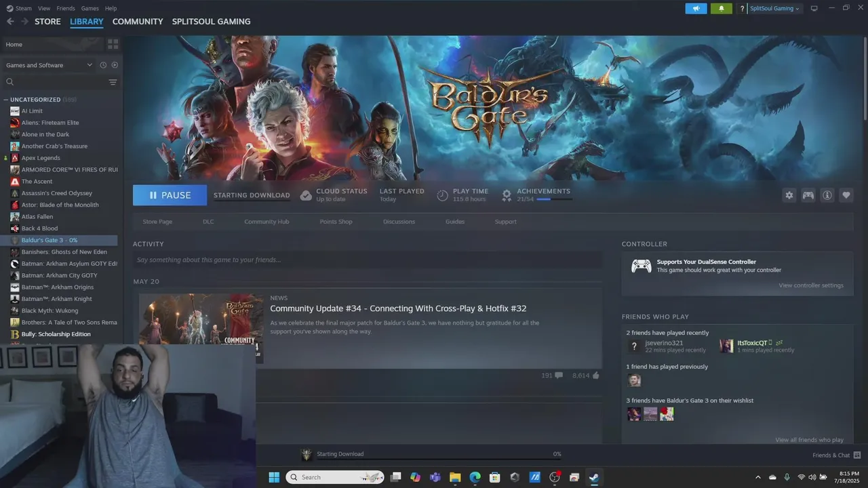
Task: Click View all friends who play
Action: click(x=809, y=440)
